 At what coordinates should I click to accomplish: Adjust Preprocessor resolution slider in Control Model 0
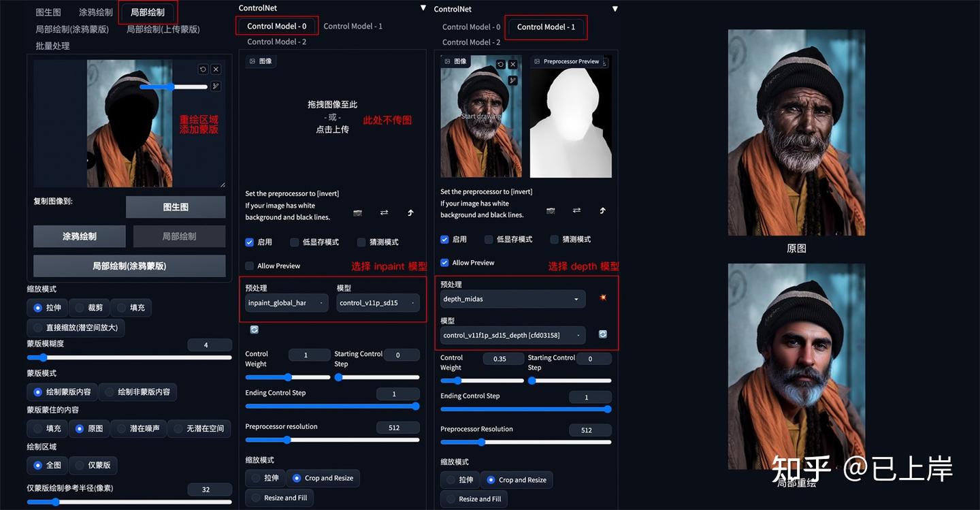(332, 440)
